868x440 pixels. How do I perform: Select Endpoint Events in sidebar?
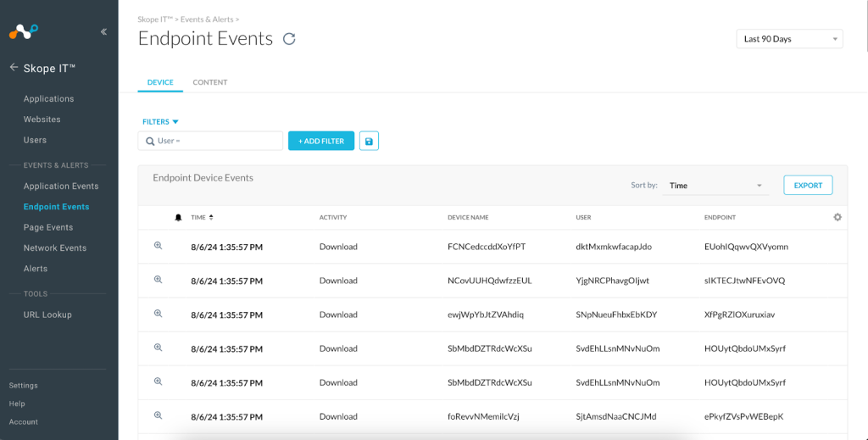(57, 207)
